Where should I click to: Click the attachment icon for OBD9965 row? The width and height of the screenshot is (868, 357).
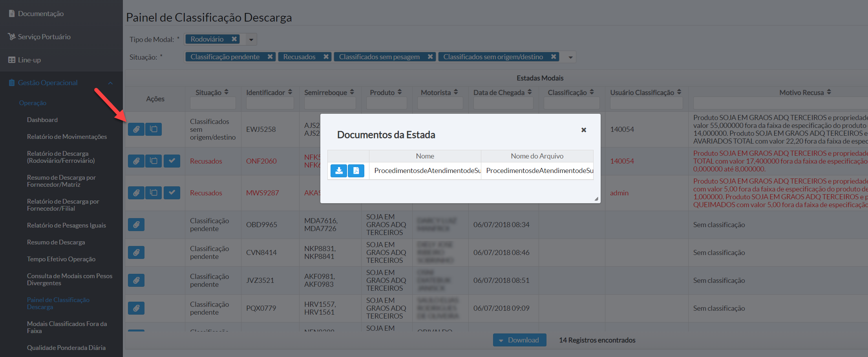point(136,225)
